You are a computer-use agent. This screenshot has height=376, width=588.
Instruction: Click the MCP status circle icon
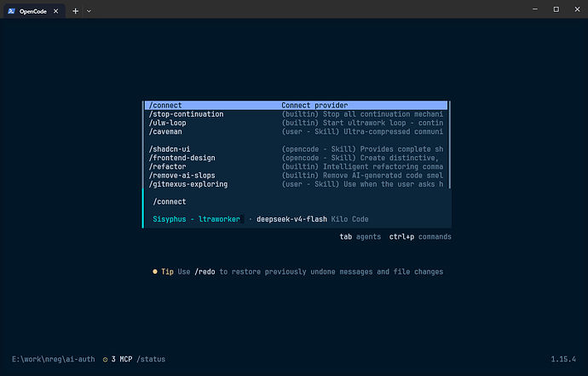(x=106, y=360)
